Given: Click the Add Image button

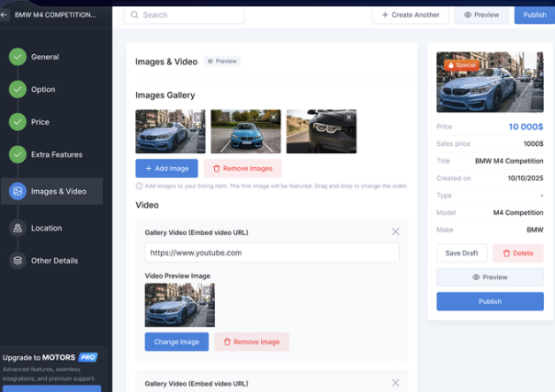Looking at the screenshot, I should click(x=166, y=168).
